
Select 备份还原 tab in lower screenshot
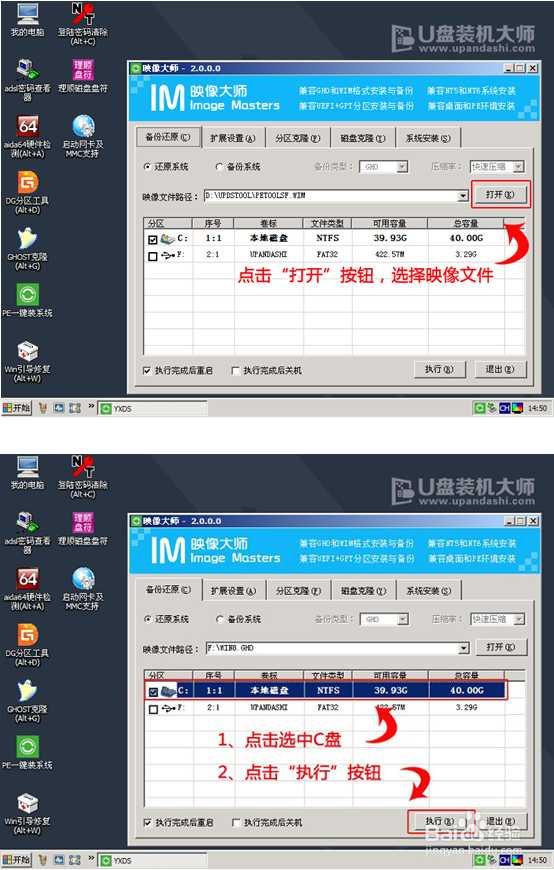(x=168, y=589)
